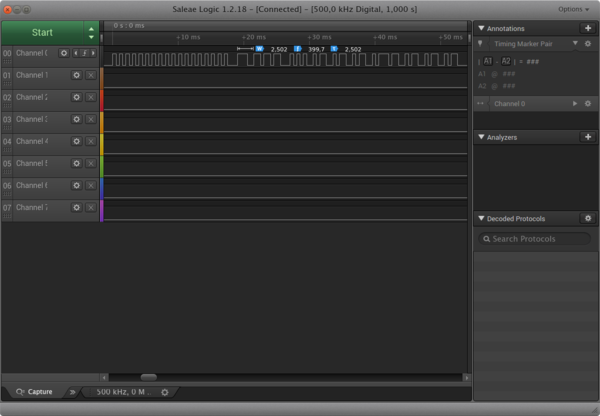The width and height of the screenshot is (600, 416).
Task: Collapse the Annotations panel
Action: pyautogui.click(x=481, y=28)
